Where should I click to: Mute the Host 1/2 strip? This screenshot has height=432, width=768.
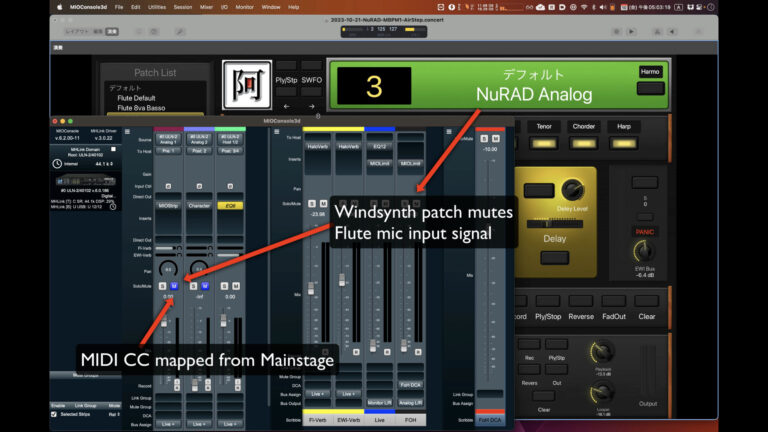coord(236,286)
